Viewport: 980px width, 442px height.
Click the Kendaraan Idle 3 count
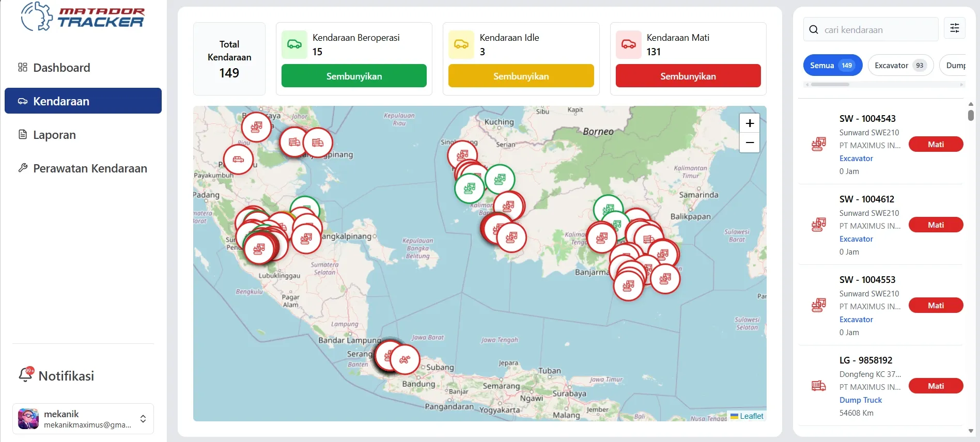click(x=482, y=52)
